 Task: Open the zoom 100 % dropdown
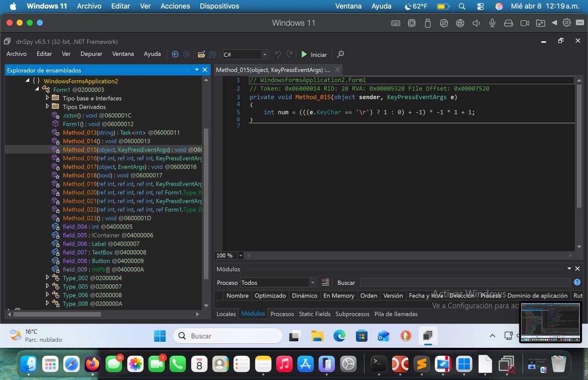pyautogui.click(x=241, y=256)
